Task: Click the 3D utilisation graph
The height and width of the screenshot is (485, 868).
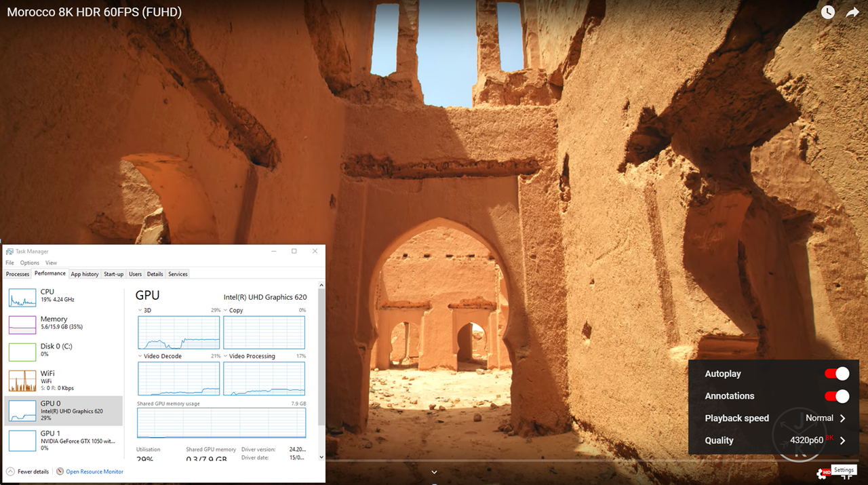Action: coord(179,332)
